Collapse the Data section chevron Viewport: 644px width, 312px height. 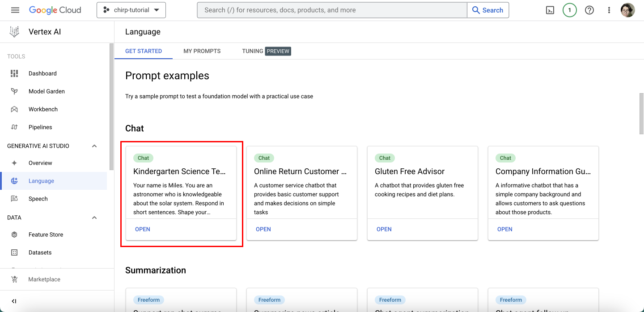coord(94,218)
